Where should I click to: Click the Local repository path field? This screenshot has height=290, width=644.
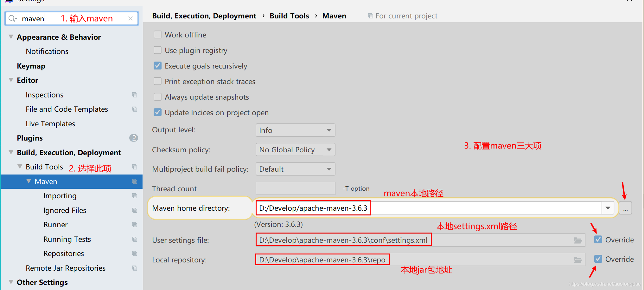tap(420, 260)
